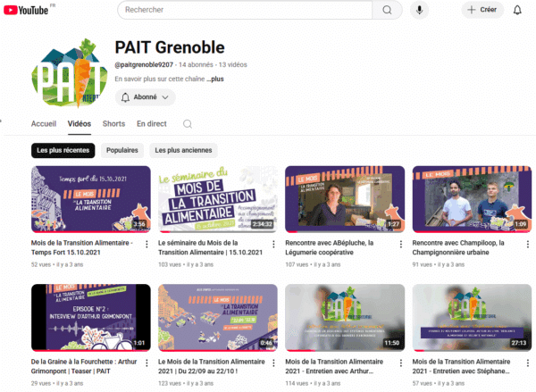536x392 pixels.
Task: Open Episode N°2 Arthur Grimonpont thumbnail
Action: pyautogui.click(x=91, y=318)
